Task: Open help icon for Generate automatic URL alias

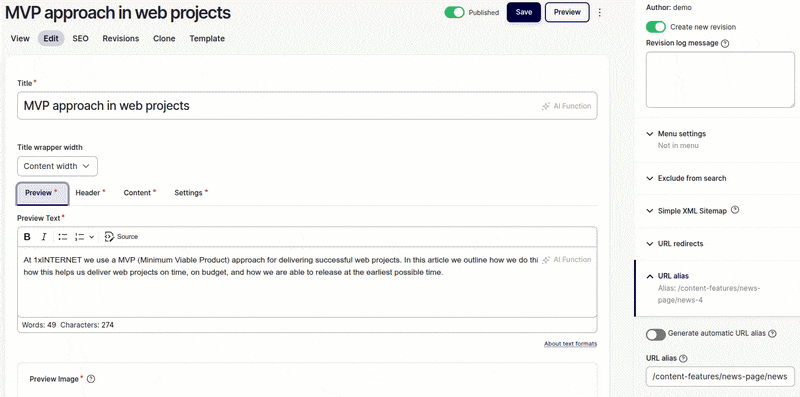Action: pyautogui.click(x=772, y=334)
